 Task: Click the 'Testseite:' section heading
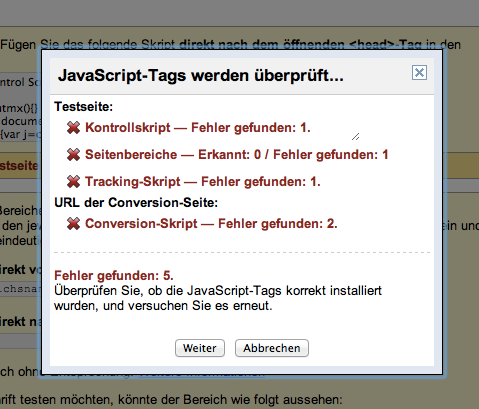[x=84, y=107]
